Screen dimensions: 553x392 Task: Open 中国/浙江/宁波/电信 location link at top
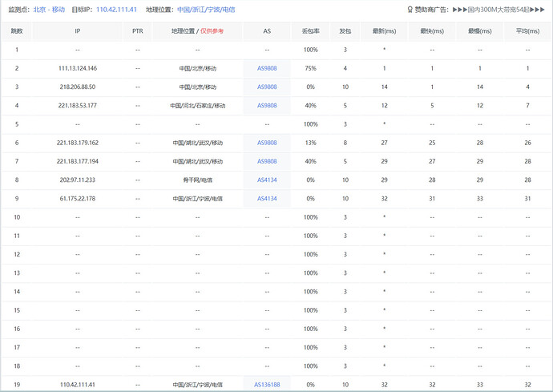[x=206, y=10]
